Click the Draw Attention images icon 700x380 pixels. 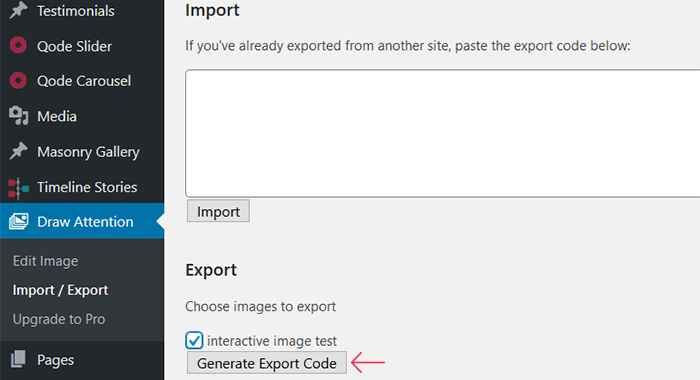18,221
